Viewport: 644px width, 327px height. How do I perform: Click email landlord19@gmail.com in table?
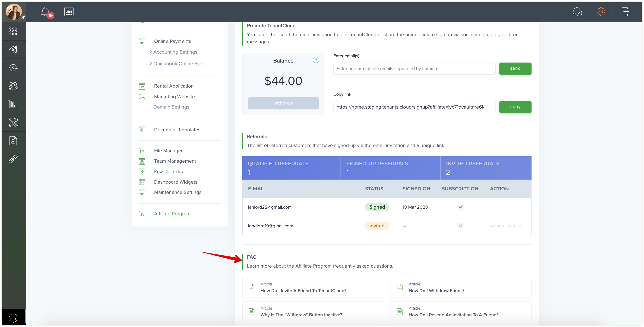[x=270, y=226]
